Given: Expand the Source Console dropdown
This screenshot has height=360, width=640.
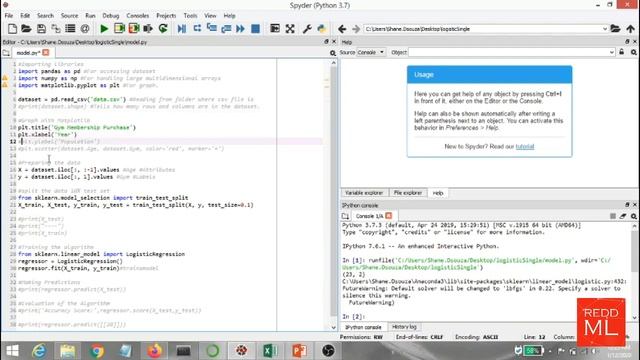Looking at the screenshot, I should (x=371, y=52).
